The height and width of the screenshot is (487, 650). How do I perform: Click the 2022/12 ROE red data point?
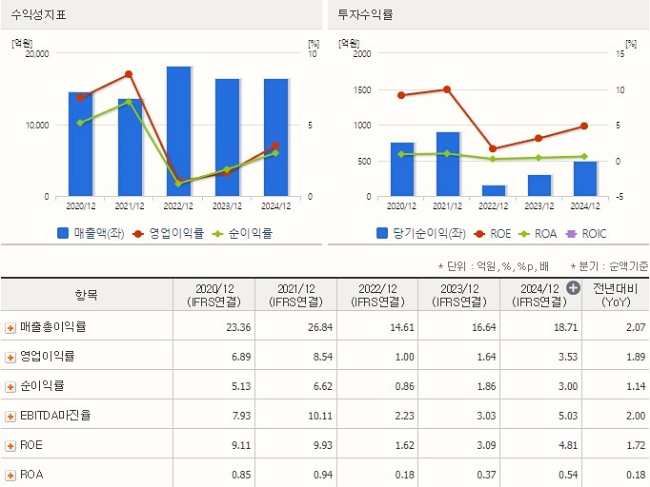[x=492, y=148]
